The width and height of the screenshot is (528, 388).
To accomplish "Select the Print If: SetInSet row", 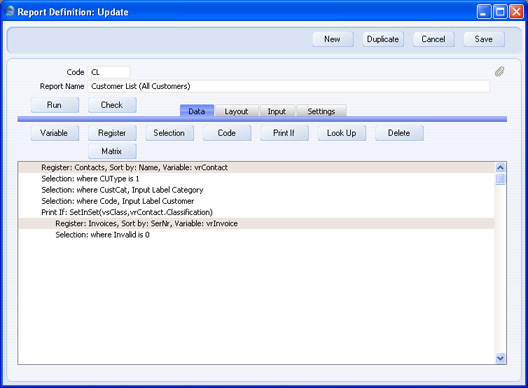I will pyautogui.click(x=256, y=212).
